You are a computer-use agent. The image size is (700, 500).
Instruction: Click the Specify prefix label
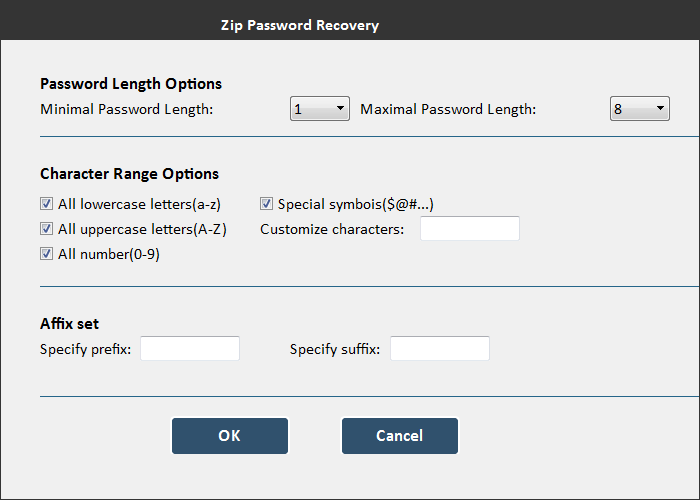(86, 349)
